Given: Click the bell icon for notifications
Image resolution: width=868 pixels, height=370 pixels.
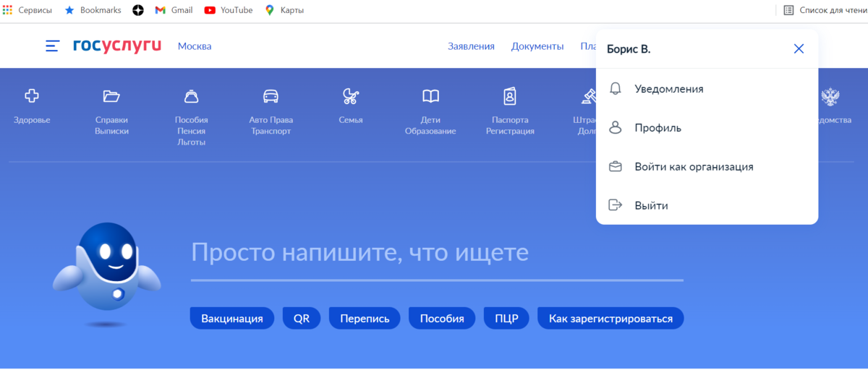Looking at the screenshot, I should (x=616, y=89).
